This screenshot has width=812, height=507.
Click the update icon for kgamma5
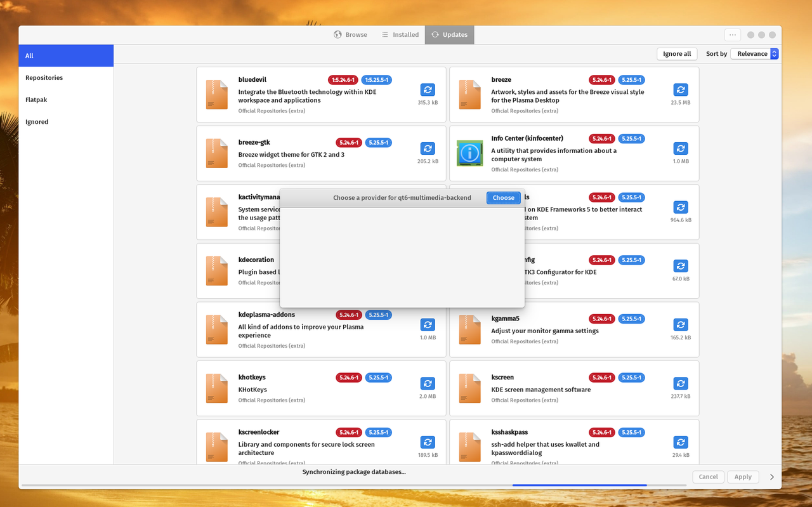point(681,325)
